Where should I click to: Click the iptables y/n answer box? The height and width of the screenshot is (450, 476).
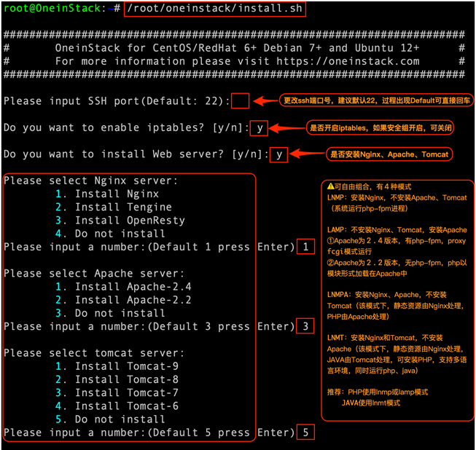coord(259,128)
